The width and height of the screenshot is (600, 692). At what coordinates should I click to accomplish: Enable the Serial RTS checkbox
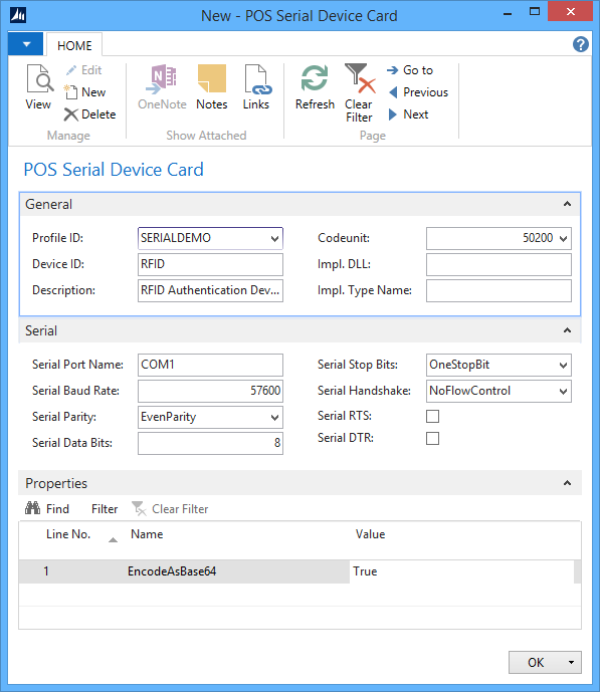(x=433, y=415)
